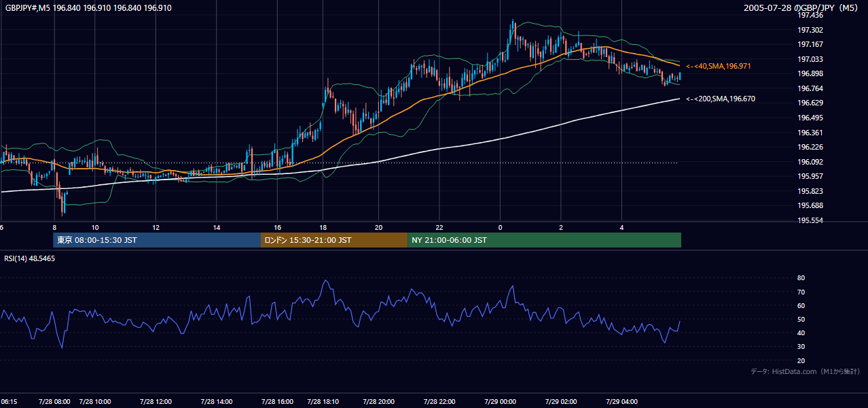The image size is (868, 408).
Task: Click price axis value 196.764
Action: (x=810, y=88)
